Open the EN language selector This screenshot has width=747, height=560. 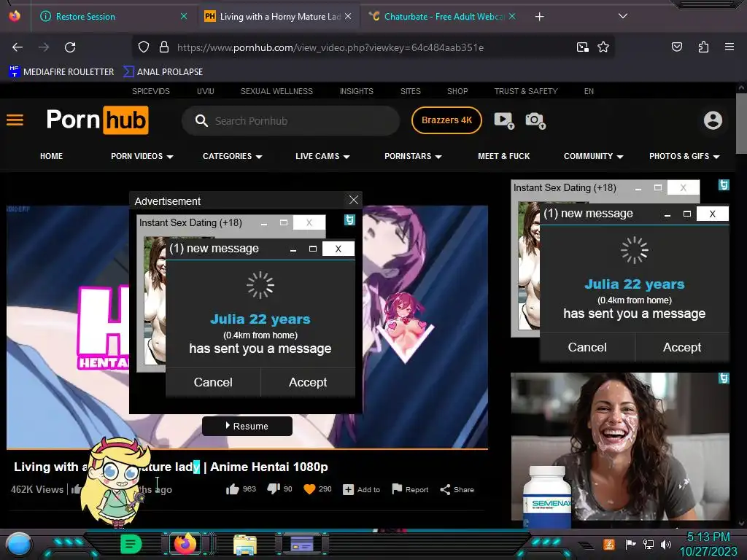(x=589, y=91)
